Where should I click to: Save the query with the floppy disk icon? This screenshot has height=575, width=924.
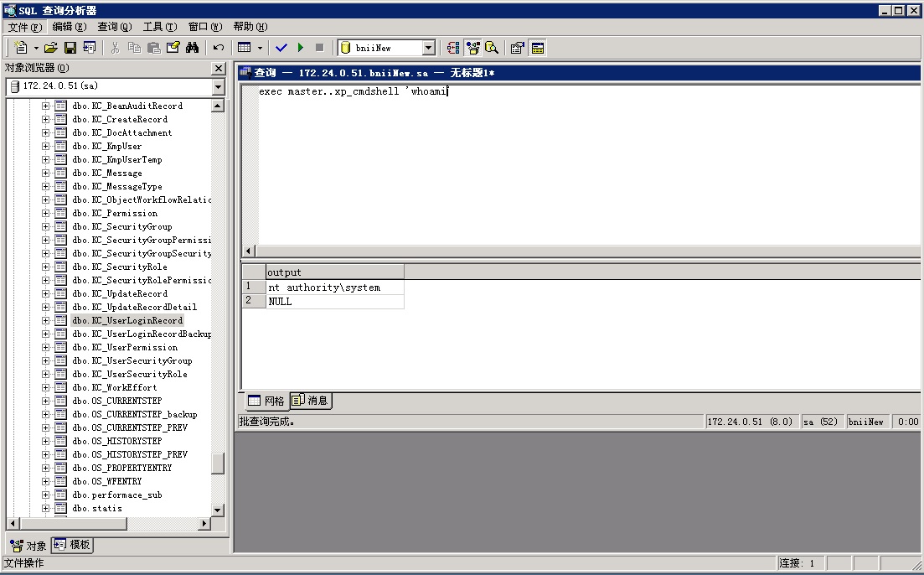tap(70, 48)
